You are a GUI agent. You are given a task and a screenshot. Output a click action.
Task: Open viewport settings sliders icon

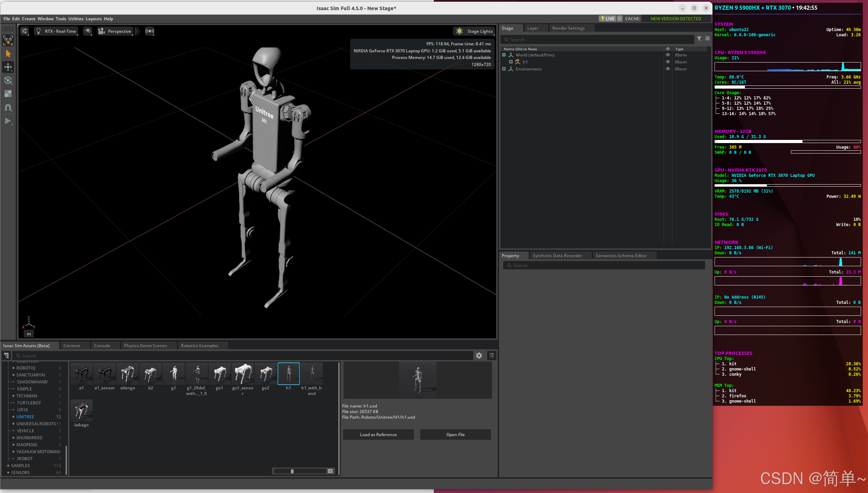[24, 31]
